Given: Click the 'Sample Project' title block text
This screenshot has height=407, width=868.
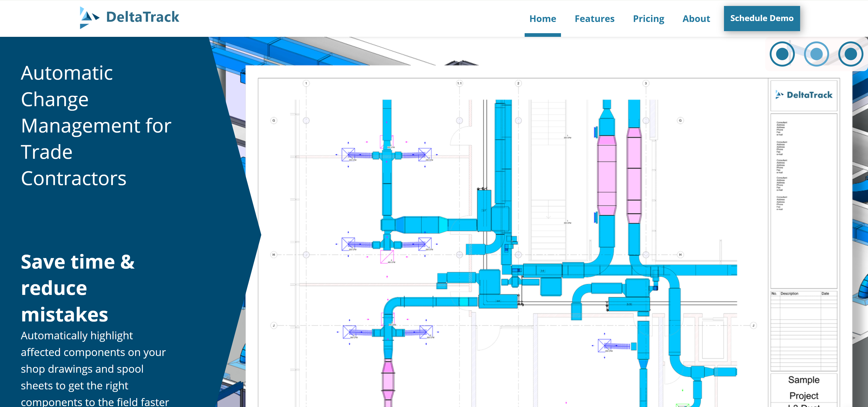Looking at the screenshot, I should pyautogui.click(x=804, y=388).
